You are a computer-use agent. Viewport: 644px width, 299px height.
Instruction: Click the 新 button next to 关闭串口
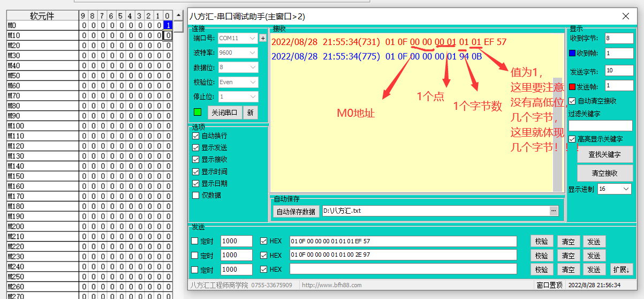tap(250, 113)
